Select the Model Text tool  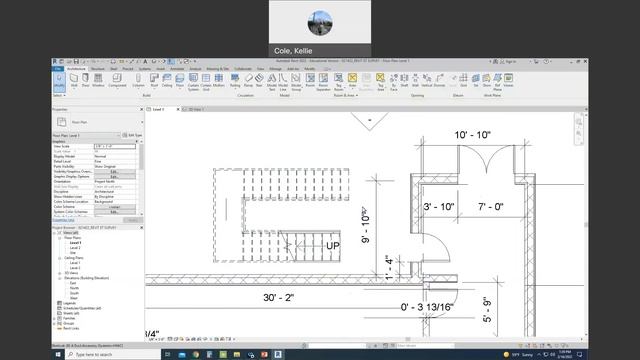pyautogui.click(x=272, y=82)
